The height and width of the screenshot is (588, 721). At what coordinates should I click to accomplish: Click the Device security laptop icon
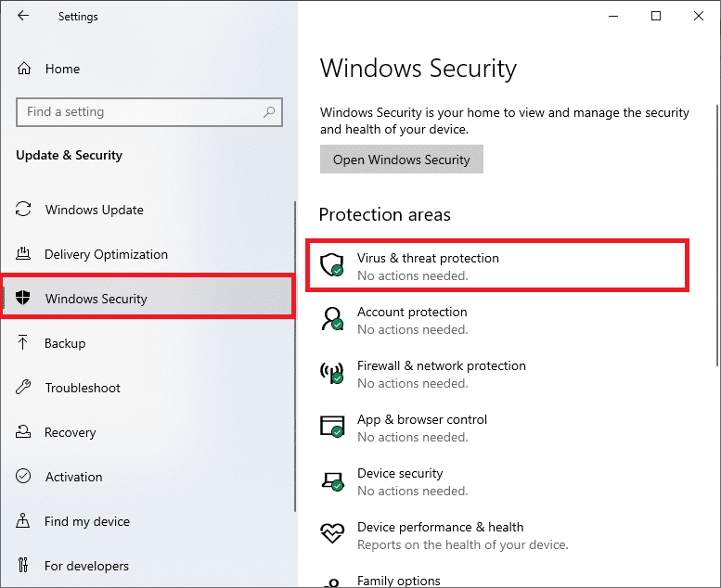tap(331, 481)
